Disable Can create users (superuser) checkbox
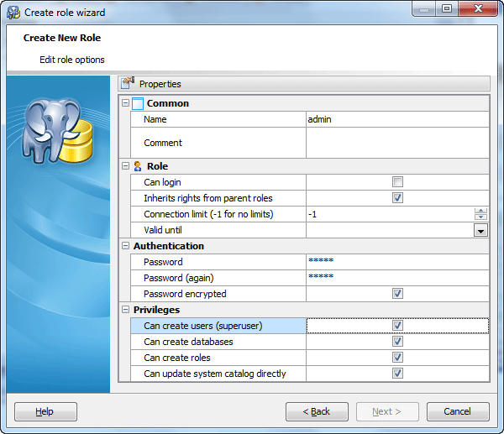The height and width of the screenshot is (434, 504). (x=397, y=326)
